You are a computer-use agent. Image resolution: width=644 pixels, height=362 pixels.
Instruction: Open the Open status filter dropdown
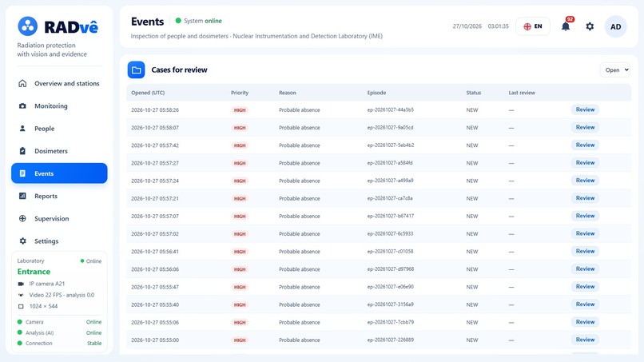pos(615,70)
